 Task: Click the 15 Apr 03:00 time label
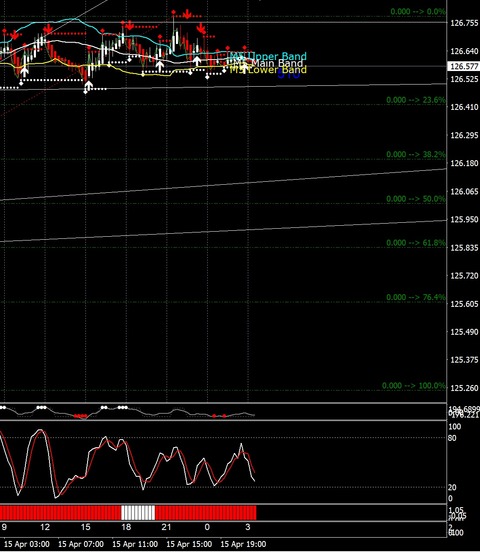tap(27, 544)
